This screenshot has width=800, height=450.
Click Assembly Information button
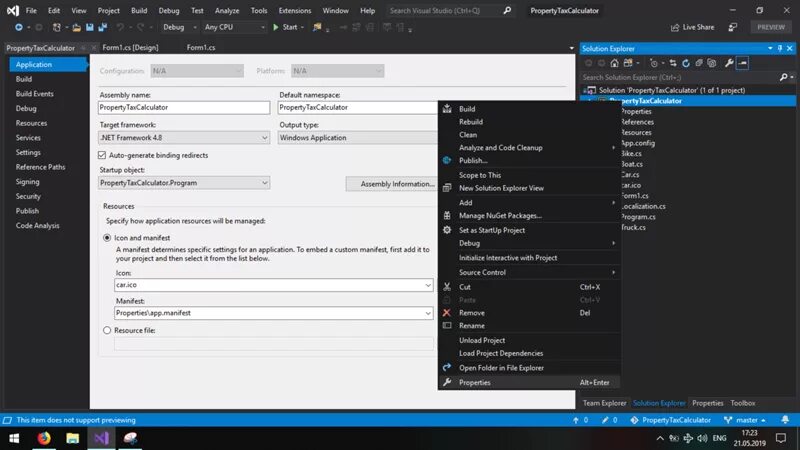391,184
